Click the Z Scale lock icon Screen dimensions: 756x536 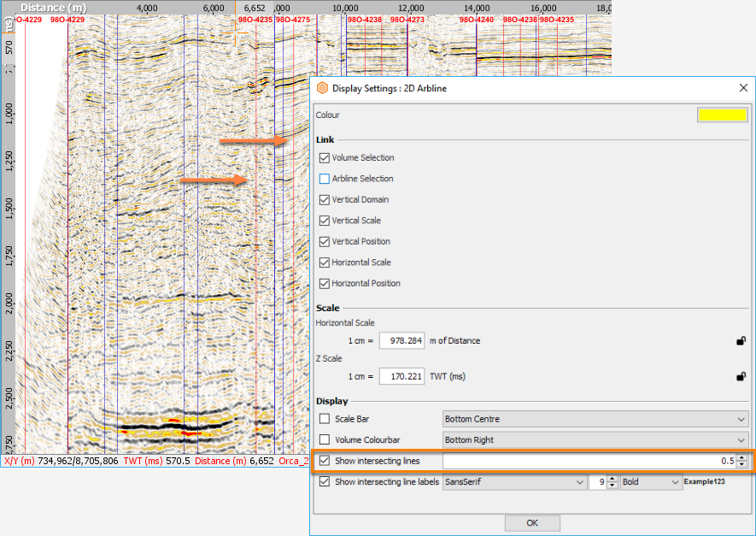(x=741, y=376)
